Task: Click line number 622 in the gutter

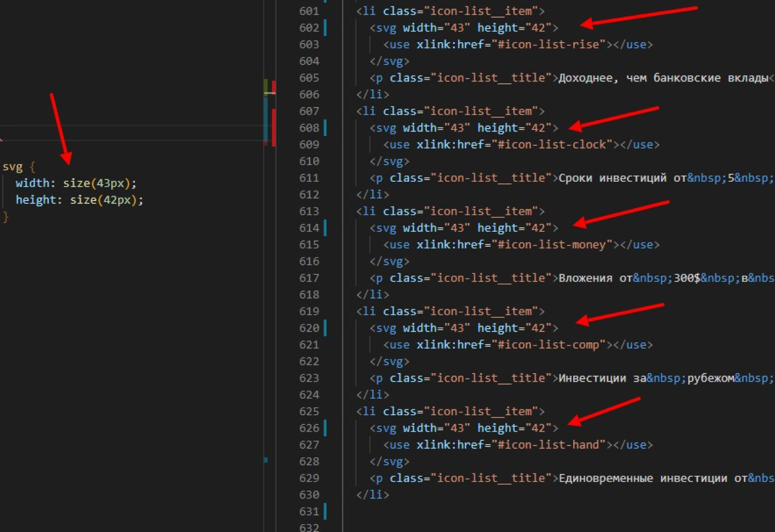Action: pos(309,361)
